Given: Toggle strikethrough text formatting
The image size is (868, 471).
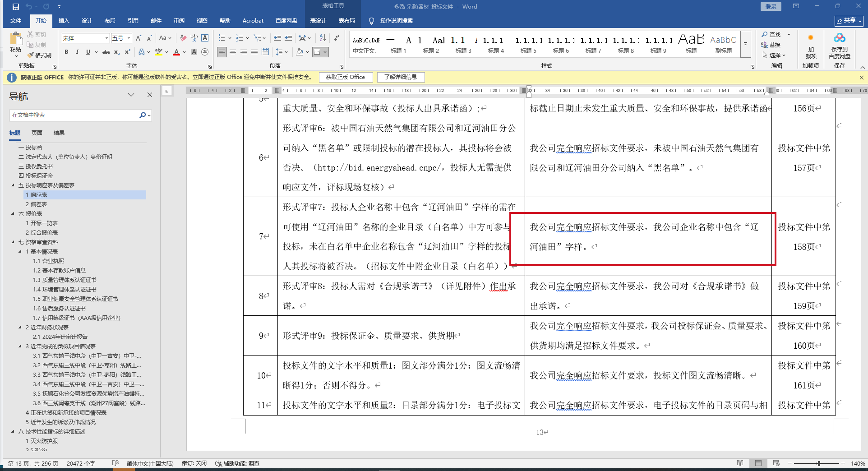Looking at the screenshot, I should [x=106, y=52].
